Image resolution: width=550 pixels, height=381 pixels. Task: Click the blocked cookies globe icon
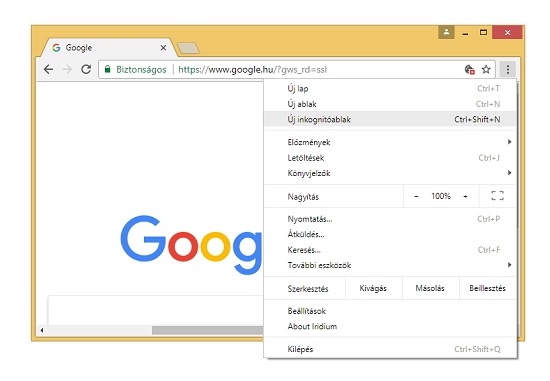[x=469, y=69]
